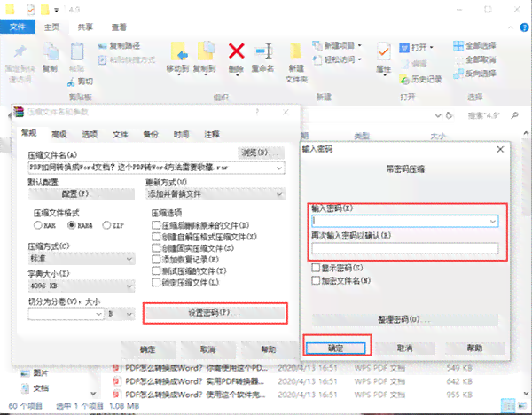The image size is (532, 415).
Task: Switch to the Advanced tab in the archive dialog
Action: 59,135
